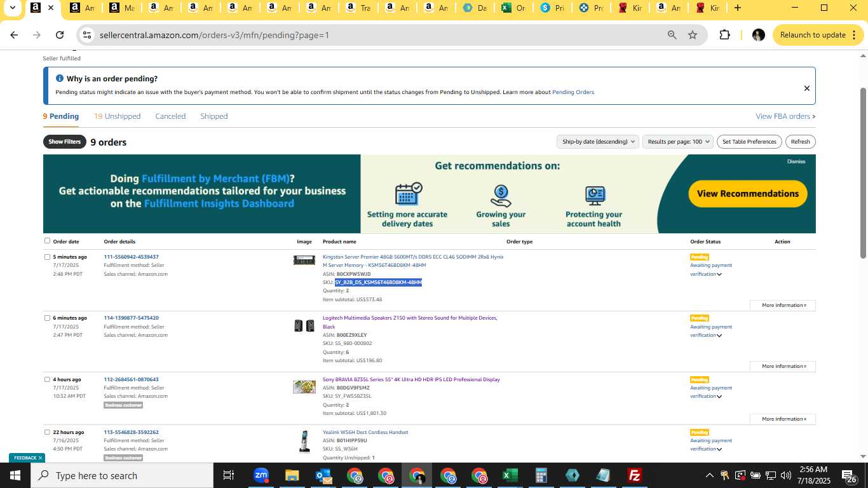Viewport: 868px width, 488px height.
Task: Click Relaunch to update button
Action: 818,35
